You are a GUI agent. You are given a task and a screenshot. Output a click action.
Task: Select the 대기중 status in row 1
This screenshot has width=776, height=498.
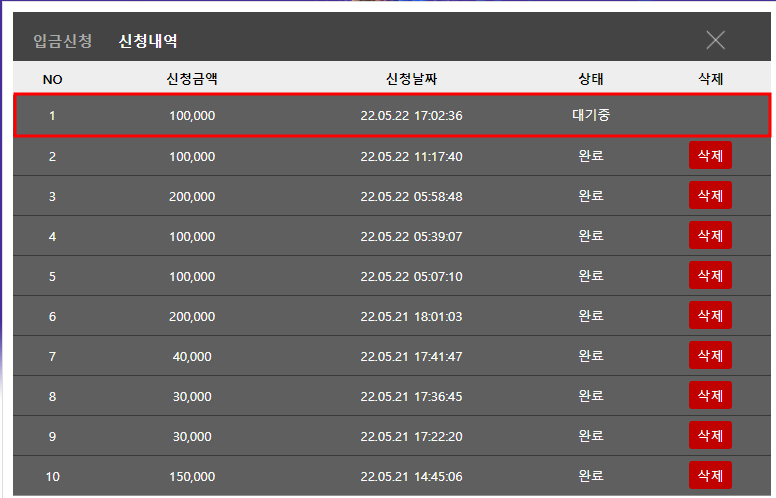click(591, 115)
